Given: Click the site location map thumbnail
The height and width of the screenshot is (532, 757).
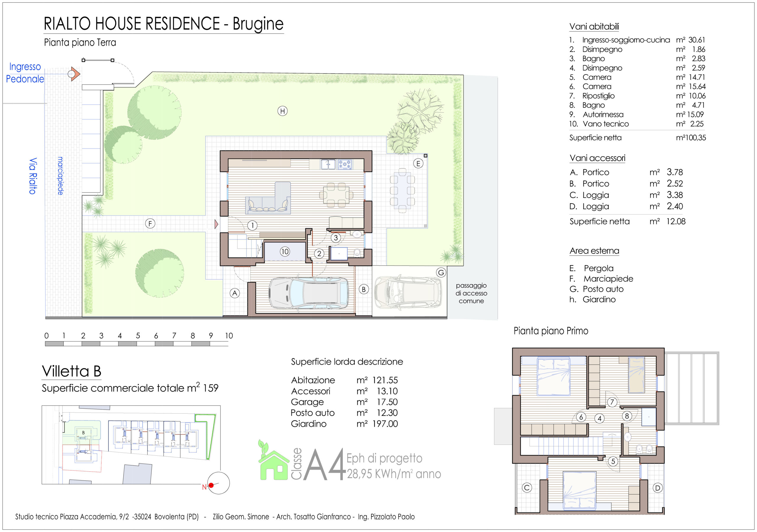Looking at the screenshot, I should (131, 445).
